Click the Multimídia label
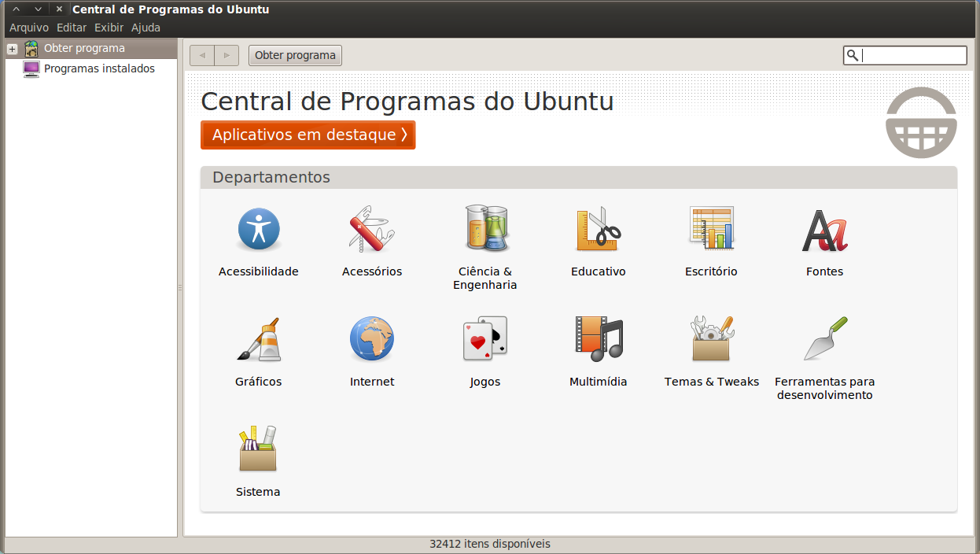 click(x=599, y=382)
